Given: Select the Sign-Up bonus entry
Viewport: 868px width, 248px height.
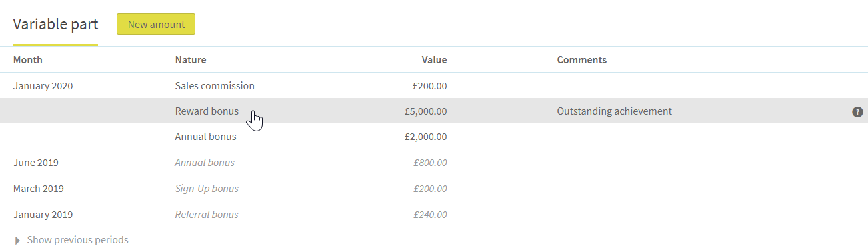Looking at the screenshot, I should click(x=207, y=189).
